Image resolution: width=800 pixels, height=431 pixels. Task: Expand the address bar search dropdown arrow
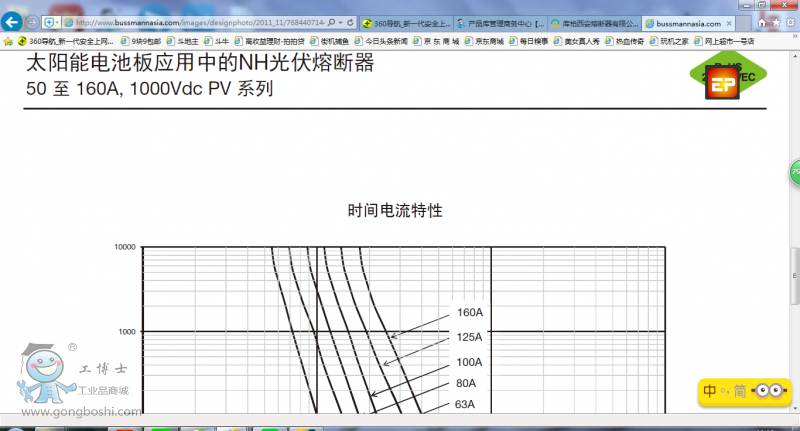[340, 21]
